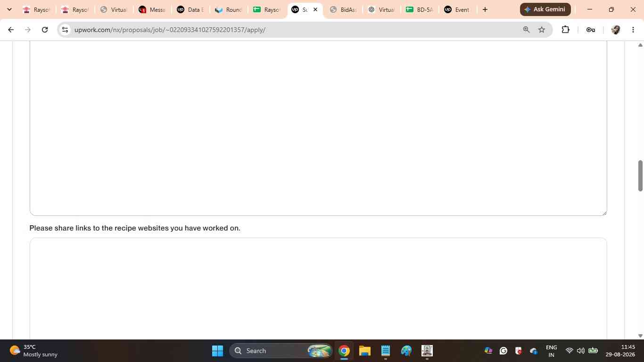Go back to the previous page
Screen dimensions: 644x362
click(x=11, y=30)
